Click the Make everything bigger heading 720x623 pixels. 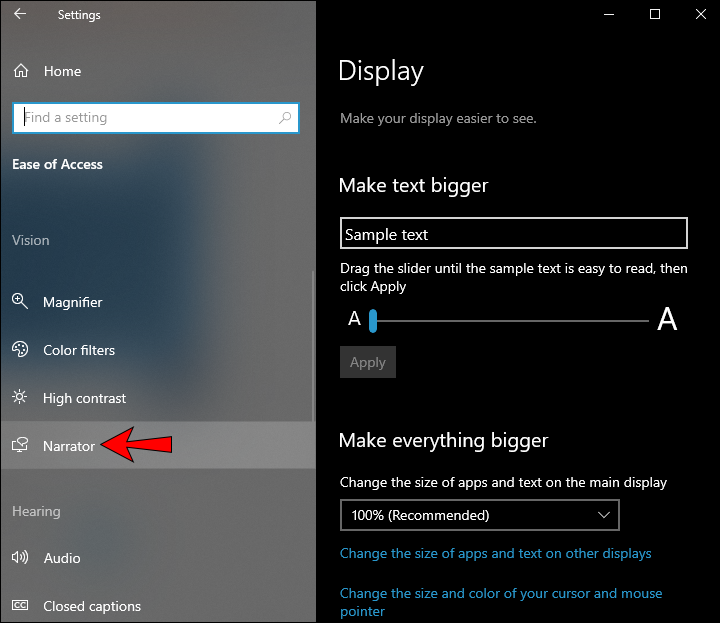click(444, 440)
